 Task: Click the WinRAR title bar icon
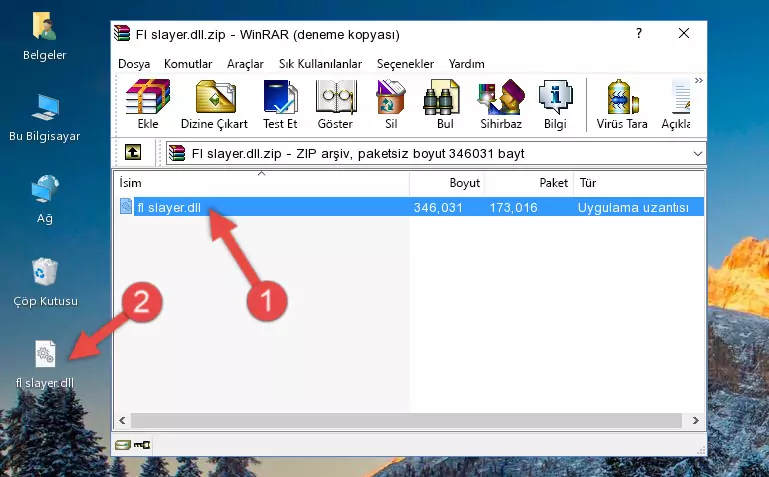(x=122, y=33)
